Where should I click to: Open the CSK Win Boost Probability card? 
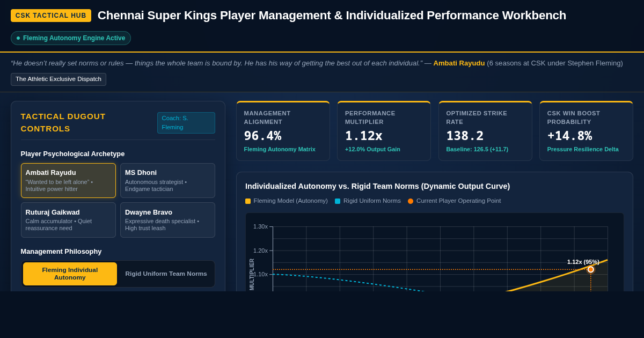587,131
